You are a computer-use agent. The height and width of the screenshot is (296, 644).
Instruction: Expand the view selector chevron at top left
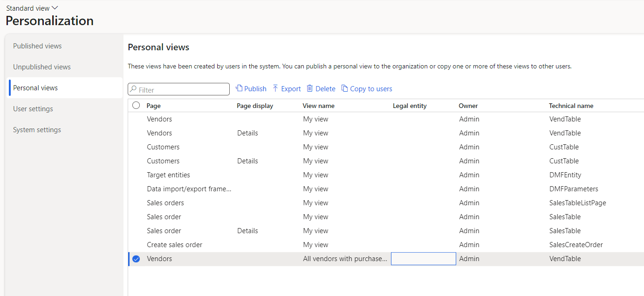(x=54, y=7)
